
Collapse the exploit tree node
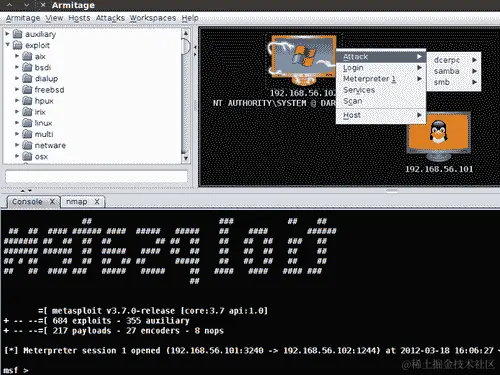point(7,45)
